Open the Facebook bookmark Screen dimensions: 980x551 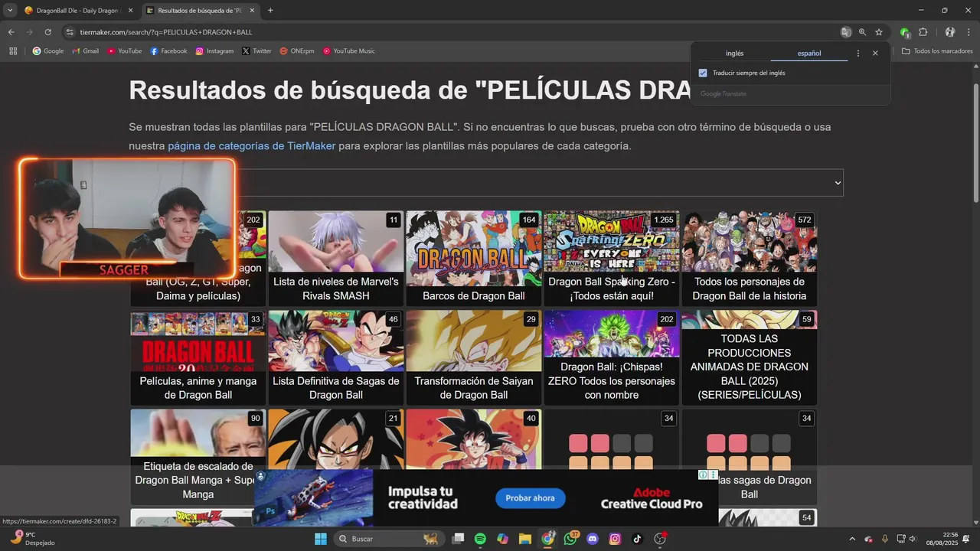(x=168, y=51)
